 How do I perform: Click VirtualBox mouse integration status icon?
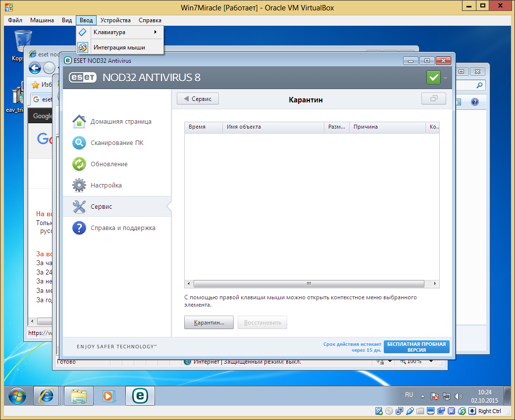[462, 411]
